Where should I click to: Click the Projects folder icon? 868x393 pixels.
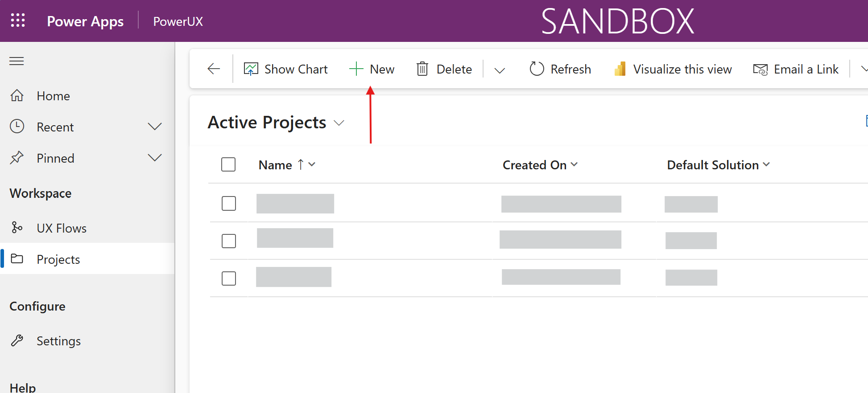pos(17,258)
